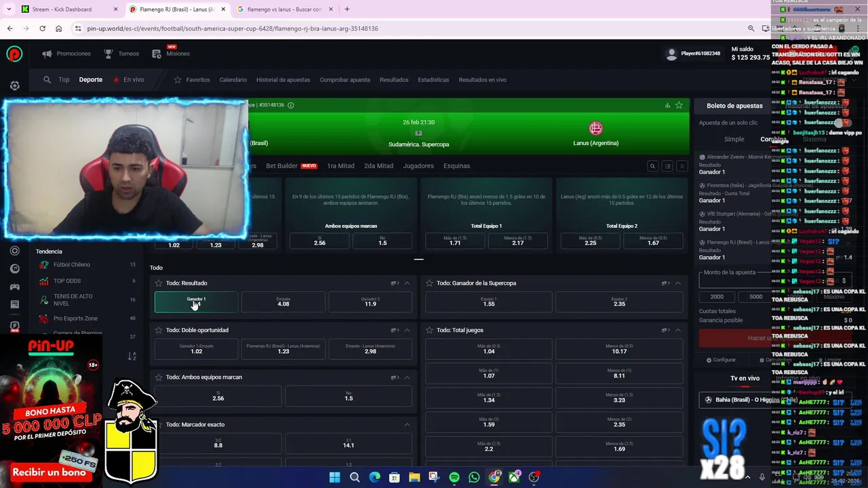Viewport: 868px width, 488px height.
Task: Open Comprobar apuesta link
Action: [344, 79]
